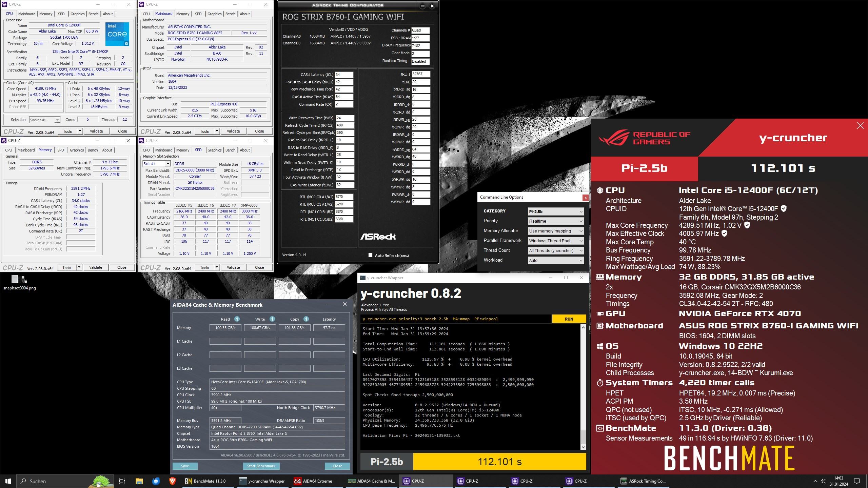Click the Pi-2.5b result 112.101 s bar
868x488 pixels.
pos(499,462)
